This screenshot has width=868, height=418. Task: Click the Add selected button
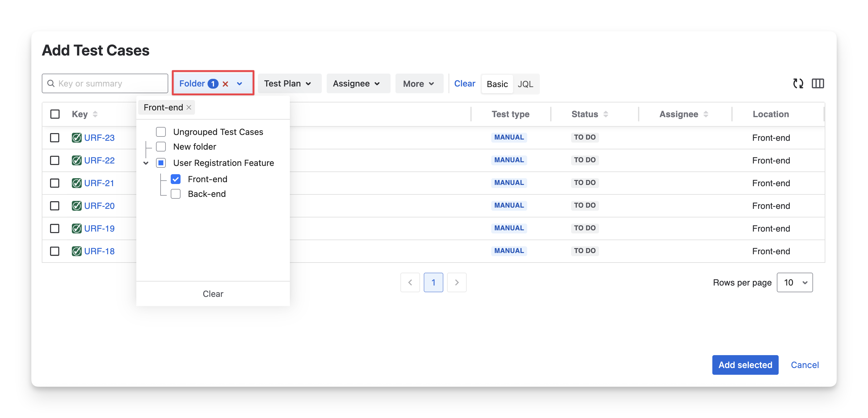coord(745,365)
